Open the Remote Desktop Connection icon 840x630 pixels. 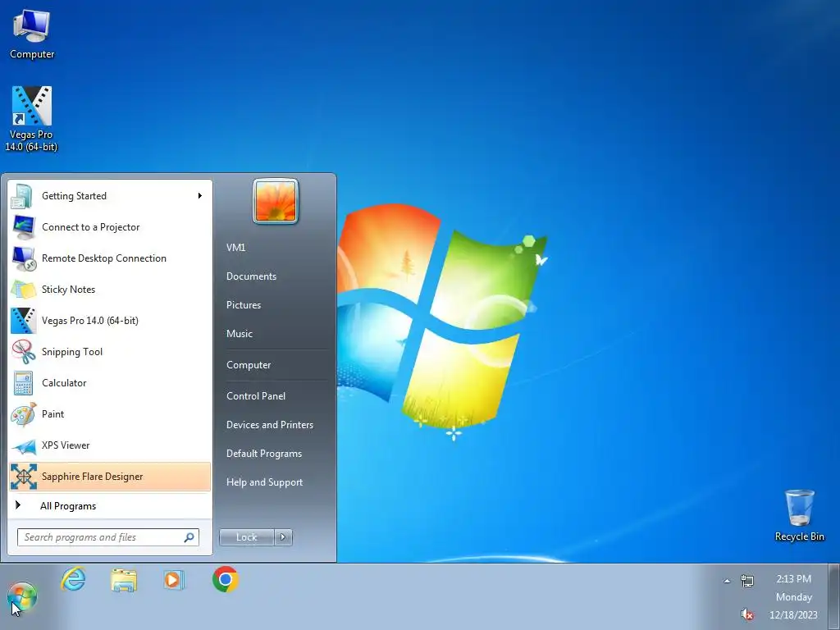(24, 258)
